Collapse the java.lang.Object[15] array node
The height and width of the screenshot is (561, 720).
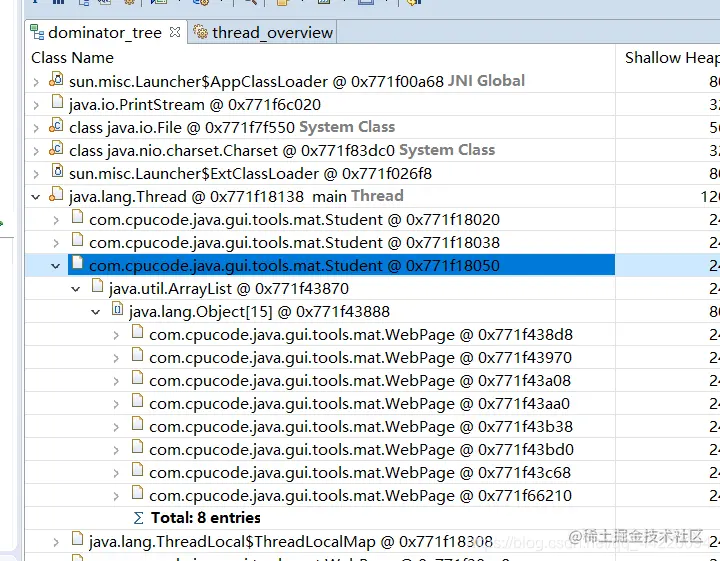click(x=96, y=312)
